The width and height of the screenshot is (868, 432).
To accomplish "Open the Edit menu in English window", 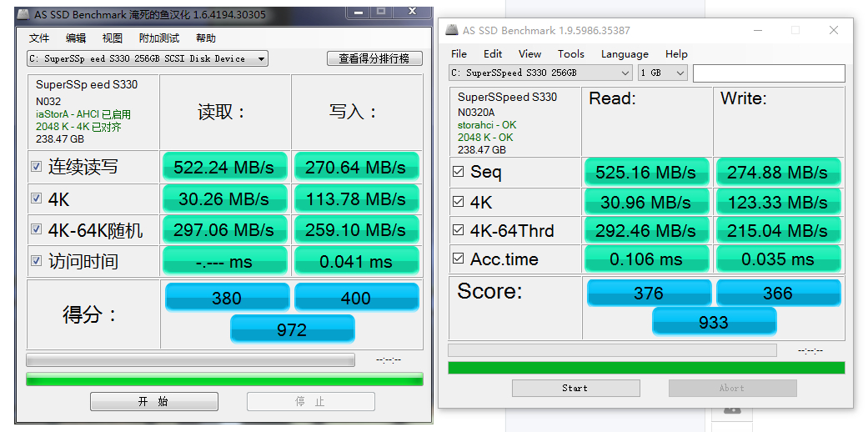I will 493,53.
